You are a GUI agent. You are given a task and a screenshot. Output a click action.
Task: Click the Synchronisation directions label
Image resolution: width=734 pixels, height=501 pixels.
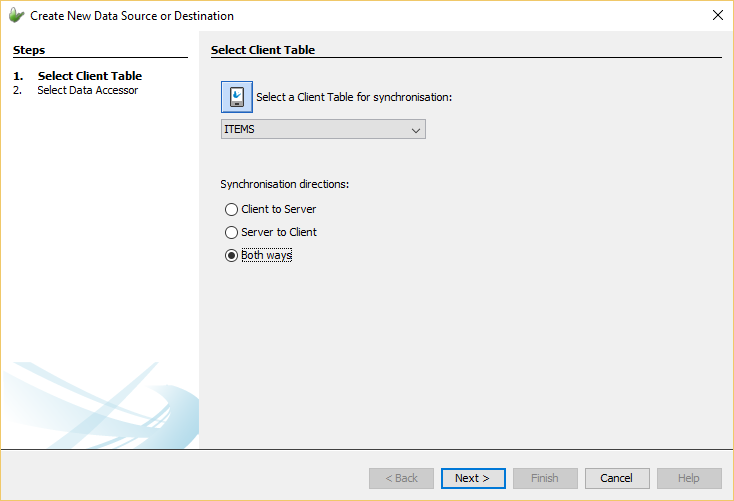pos(285,184)
